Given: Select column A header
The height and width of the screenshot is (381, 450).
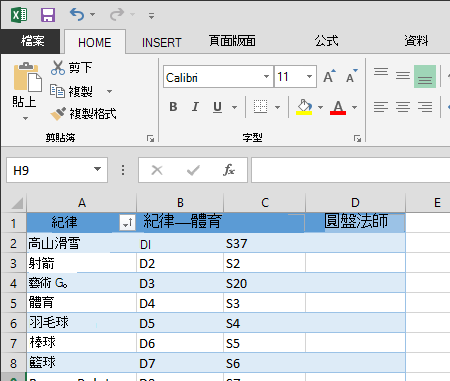Looking at the screenshot, I should point(82,203).
